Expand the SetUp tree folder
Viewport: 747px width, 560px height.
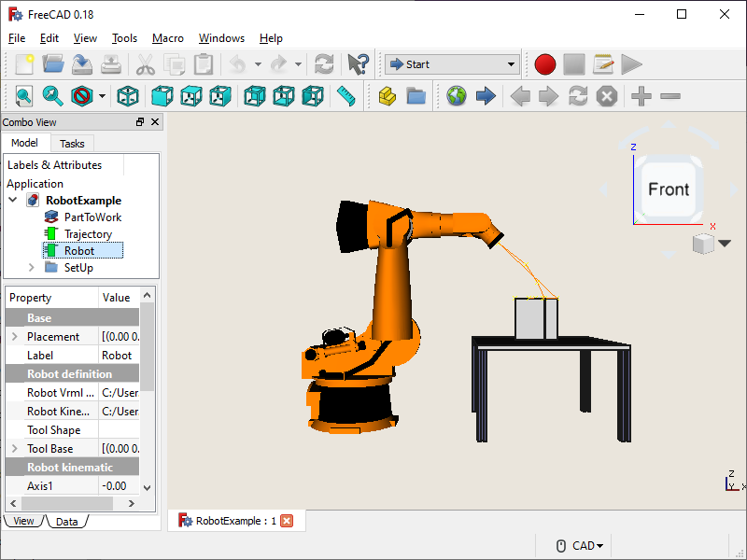click(31, 268)
